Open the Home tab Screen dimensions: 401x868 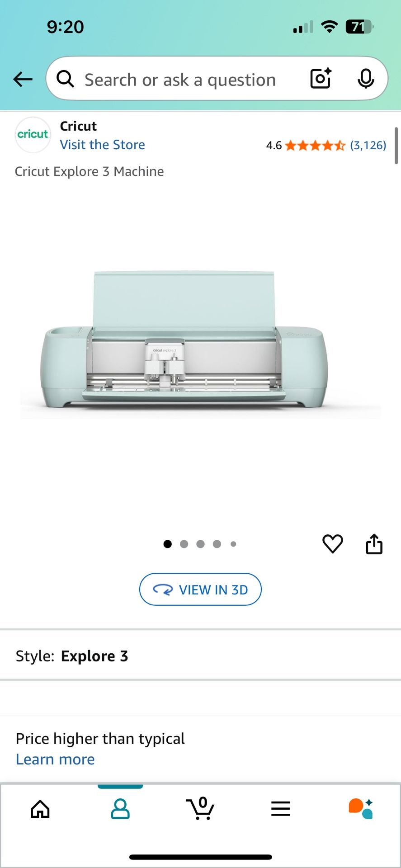click(40, 809)
